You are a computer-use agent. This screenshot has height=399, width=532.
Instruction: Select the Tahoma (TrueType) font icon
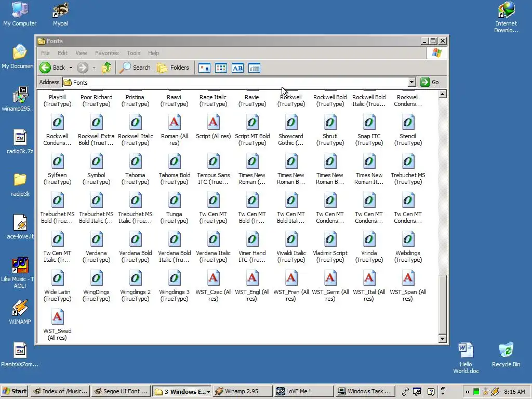pyautogui.click(x=136, y=162)
